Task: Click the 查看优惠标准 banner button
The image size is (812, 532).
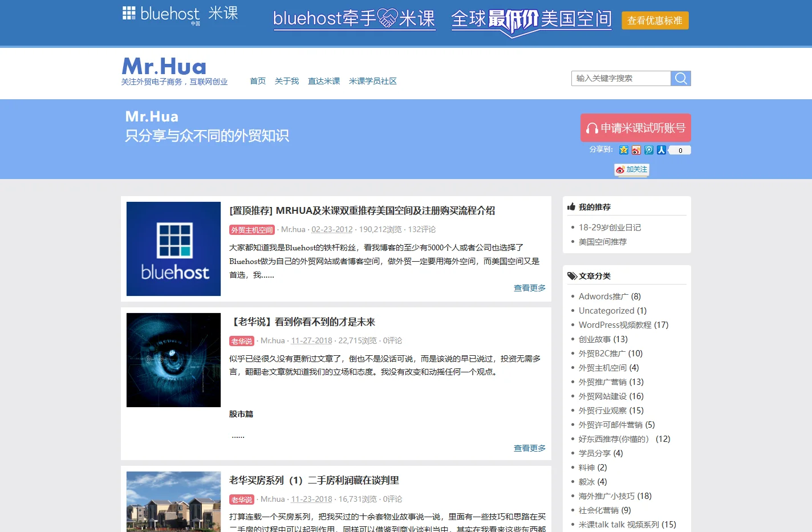Action: pos(655,21)
